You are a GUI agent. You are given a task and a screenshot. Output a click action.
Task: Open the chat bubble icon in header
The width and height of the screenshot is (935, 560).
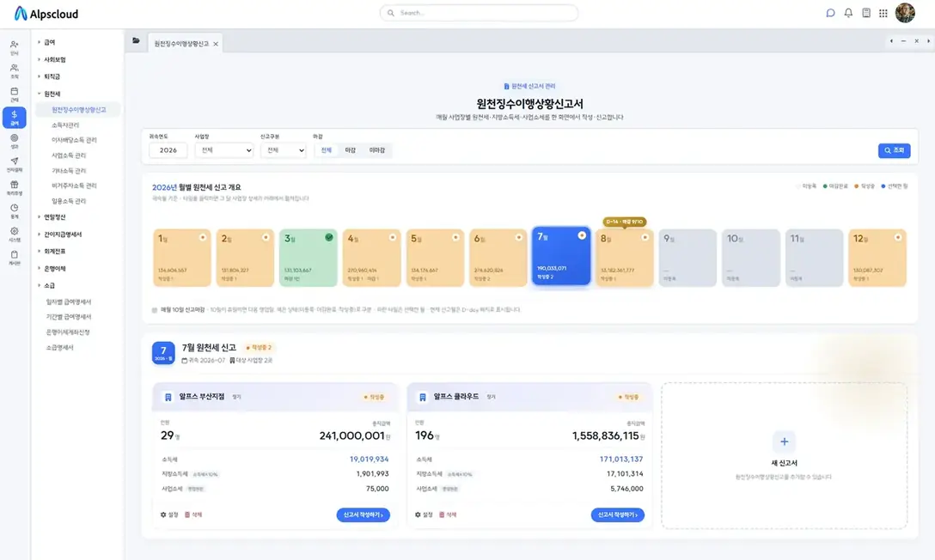tap(830, 13)
